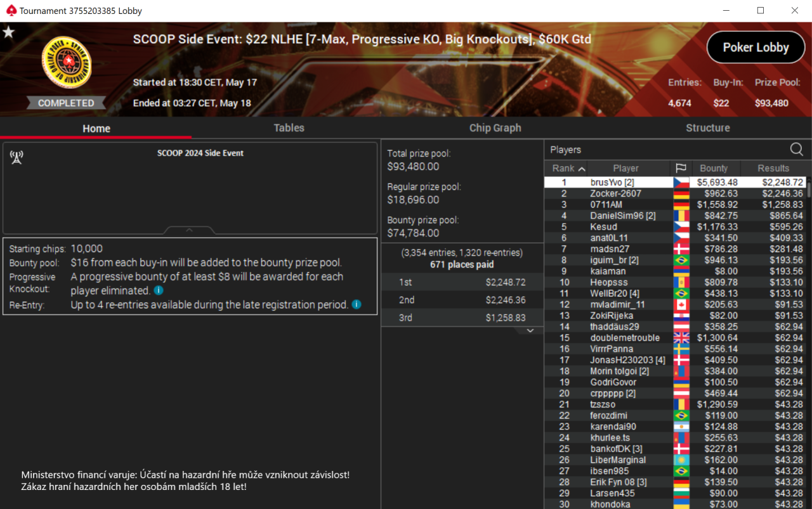
Task: Sort players by the flag column icon
Action: coord(681,168)
